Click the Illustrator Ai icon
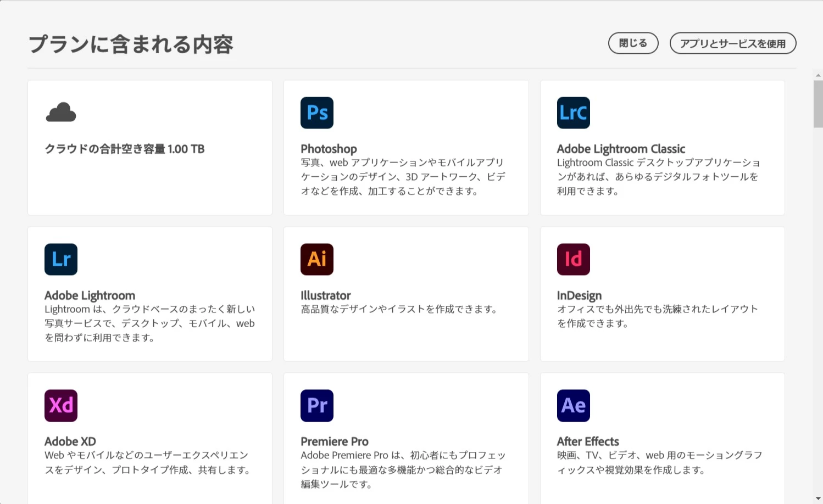The width and height of the screenshot is (823, 504). coord(317,259)
